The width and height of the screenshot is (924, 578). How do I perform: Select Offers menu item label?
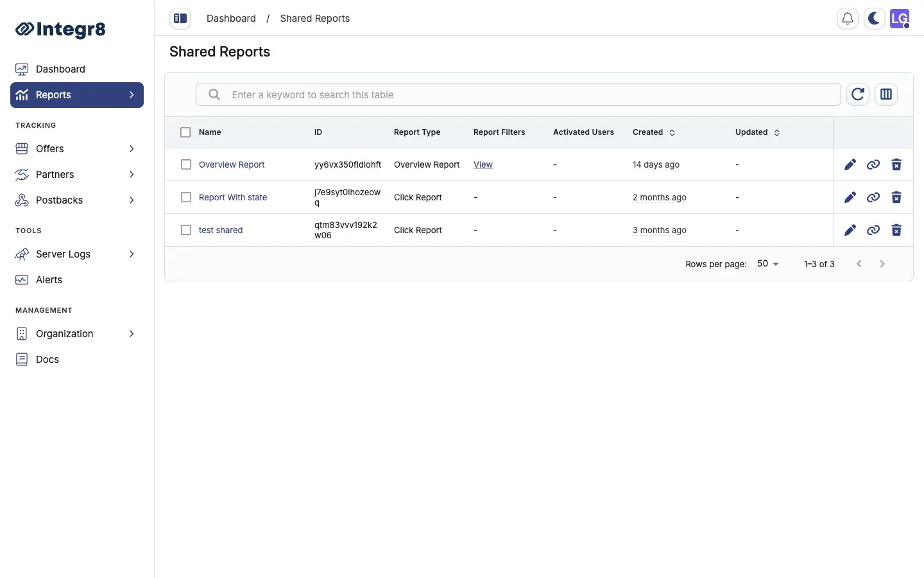pyautogui.click(x=50, y=148)
